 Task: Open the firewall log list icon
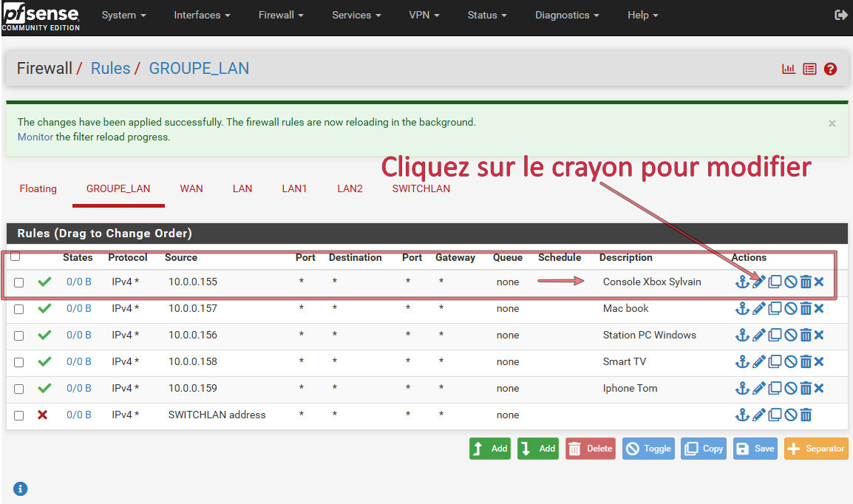click(809, 69)
